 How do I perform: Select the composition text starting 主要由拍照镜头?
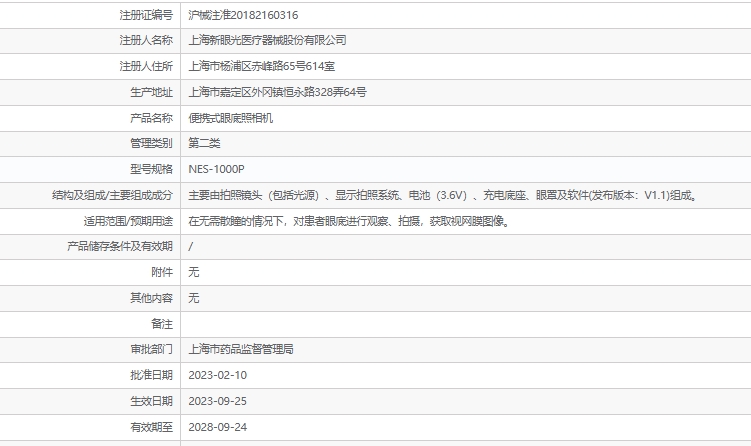click(444, 195)
